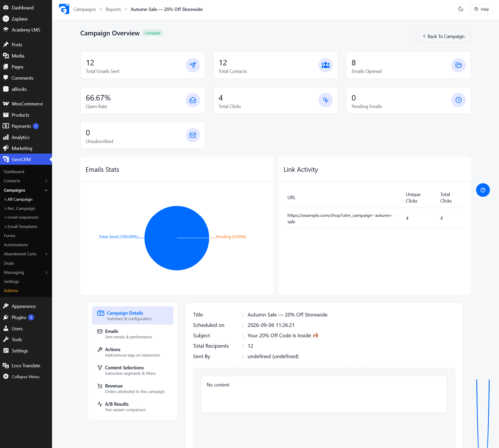
Task: Open Addons in GemCRM menu
Action: [x=11, y=291]
